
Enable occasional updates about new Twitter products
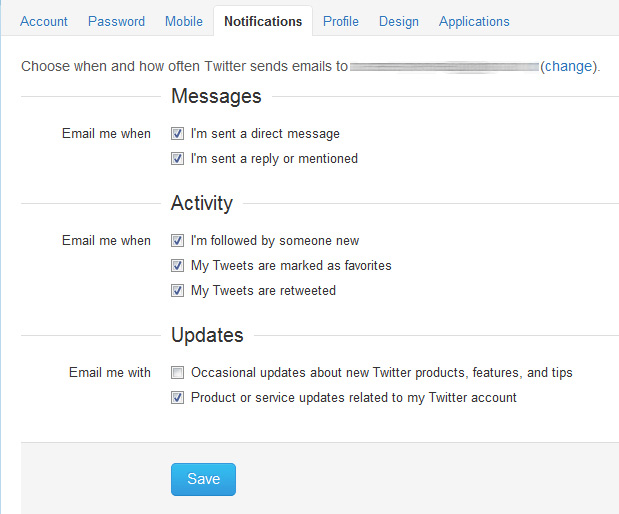coord(177,372)
